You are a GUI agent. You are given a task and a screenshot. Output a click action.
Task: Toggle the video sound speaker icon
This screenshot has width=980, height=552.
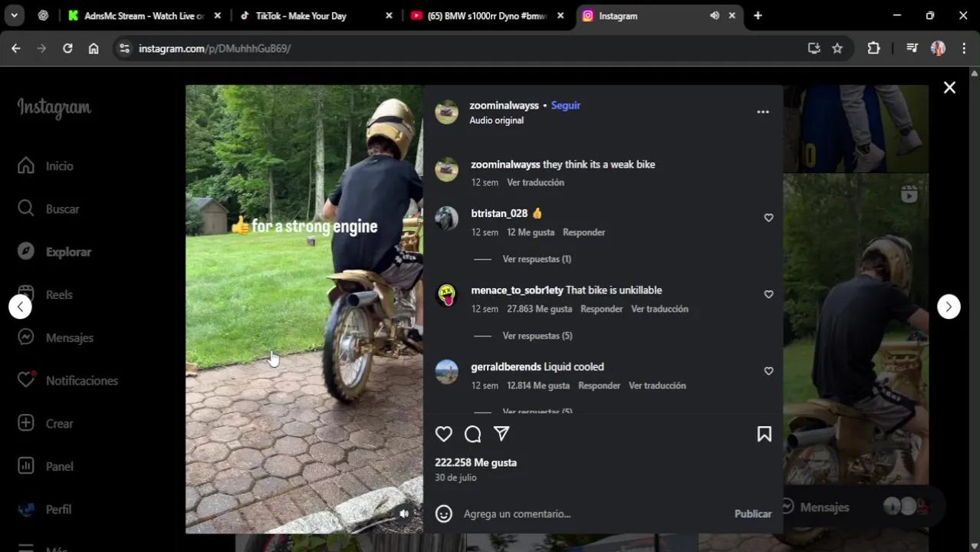point(404,514)
